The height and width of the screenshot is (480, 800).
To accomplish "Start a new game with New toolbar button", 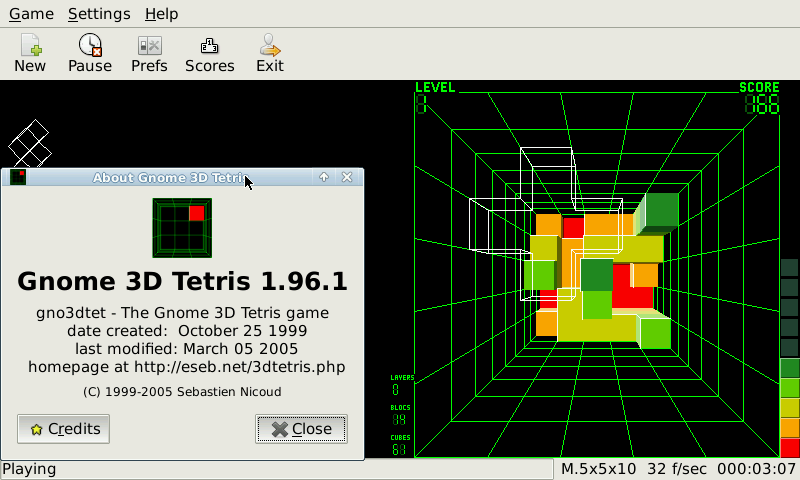I will [30, 53].
